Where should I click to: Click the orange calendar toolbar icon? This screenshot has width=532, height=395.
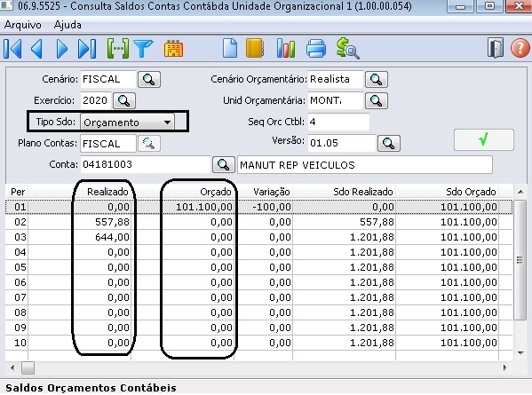tap(174, 49)
